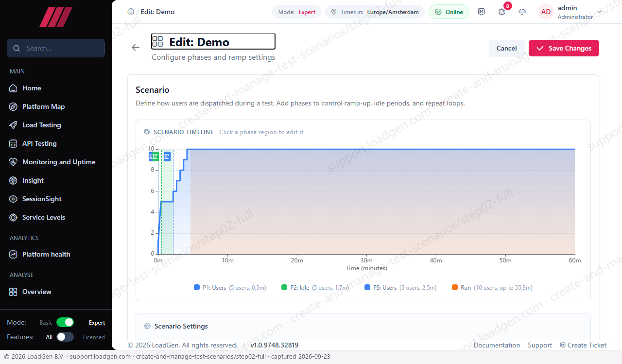
Task: Click the API Testing icon
Action: [x=14, y=143]
